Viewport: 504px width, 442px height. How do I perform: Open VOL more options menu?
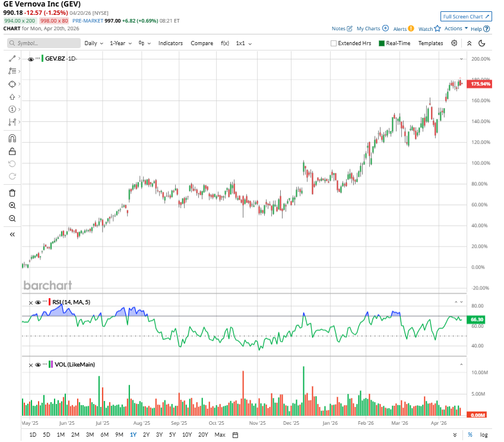tap(45, 364)
